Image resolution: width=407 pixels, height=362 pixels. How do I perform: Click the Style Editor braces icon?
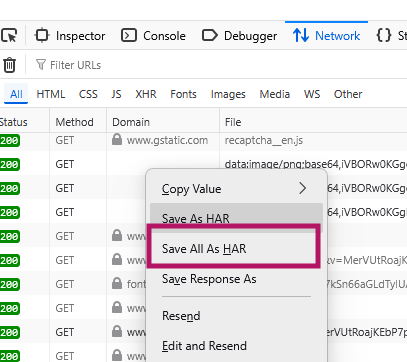point(384,35)
